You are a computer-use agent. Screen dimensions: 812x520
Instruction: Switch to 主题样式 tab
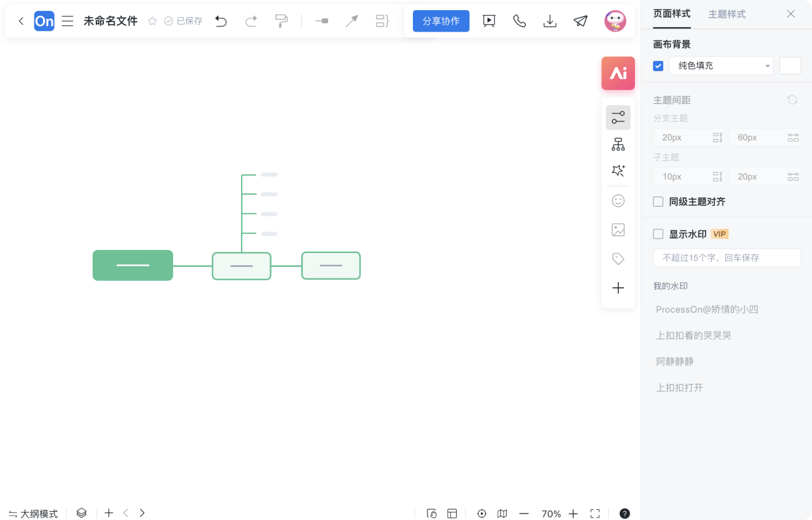click(727, 14)
